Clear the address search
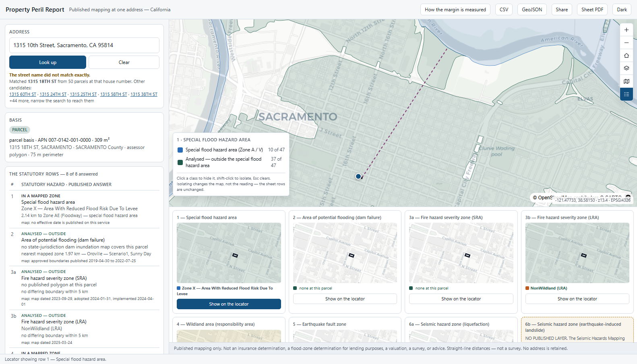 (x=124, y=62)
